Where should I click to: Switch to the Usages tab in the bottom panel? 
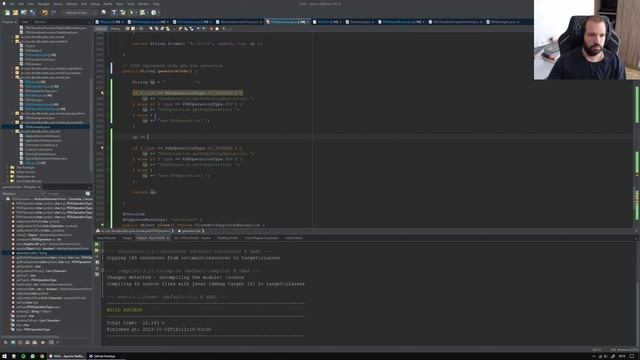pyautogui.click(x=127, y=238)
